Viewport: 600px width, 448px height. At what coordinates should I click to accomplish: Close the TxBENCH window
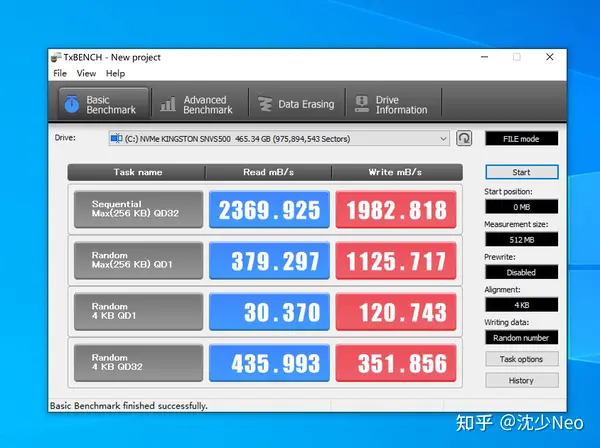point(550,57)
